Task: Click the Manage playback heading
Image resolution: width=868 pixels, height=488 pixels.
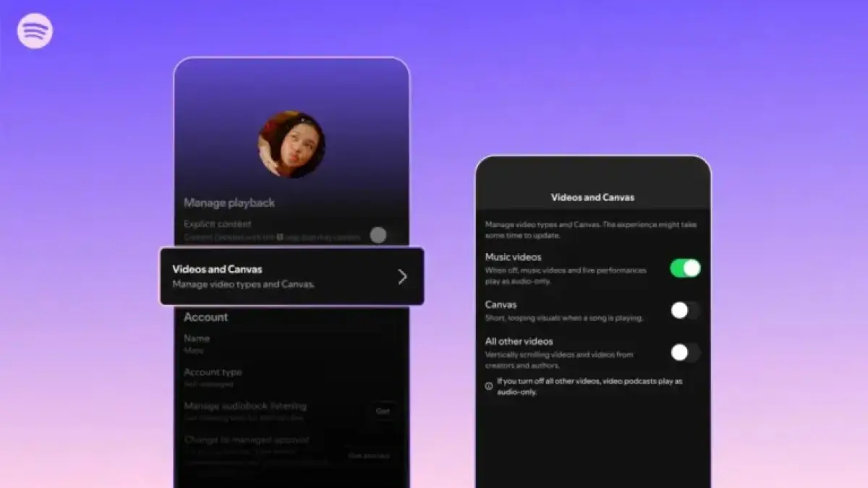Action: 229,203
